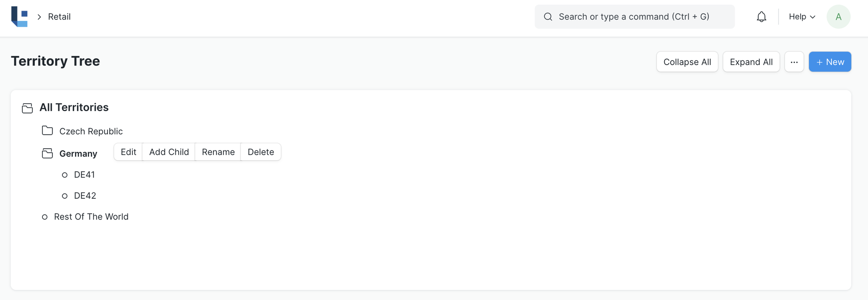Expand the Czech Republic folder icon

(47, 131)
